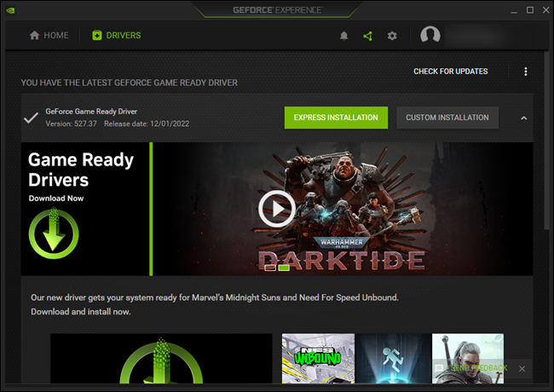Play the Darktide banner video
Viewport: 554px width, 392px height.
coord(277,209)
